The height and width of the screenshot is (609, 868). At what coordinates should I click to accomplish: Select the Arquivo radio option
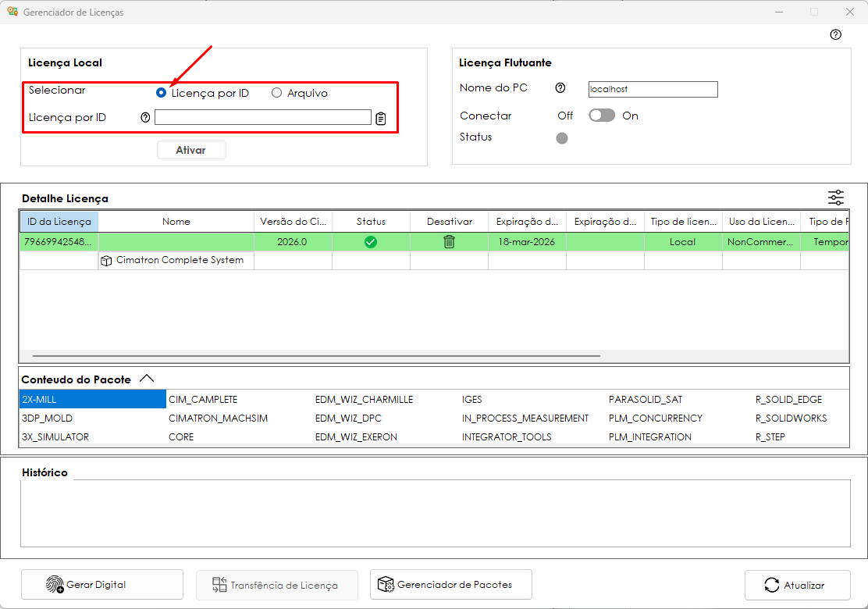click(x=276, y=93)
